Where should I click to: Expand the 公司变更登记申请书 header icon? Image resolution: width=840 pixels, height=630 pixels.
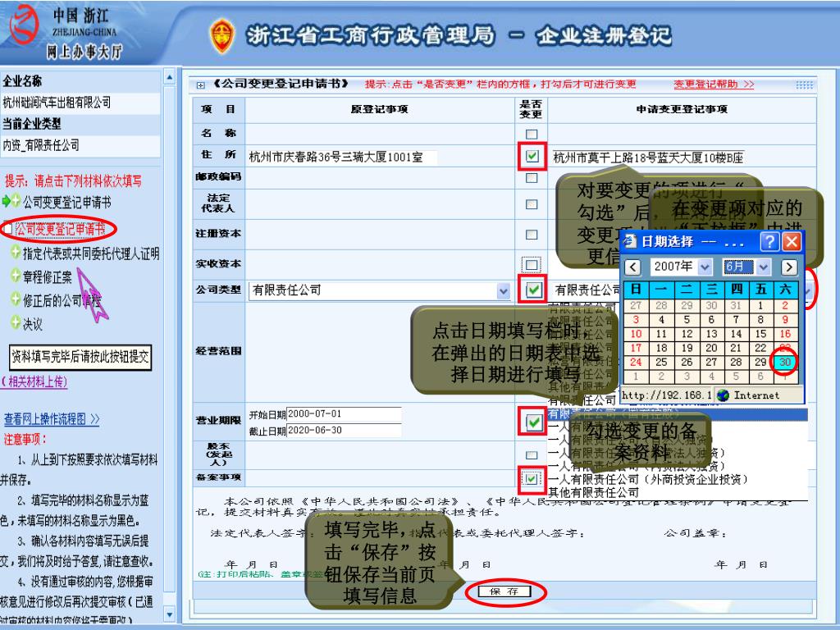tap(200, 85)
